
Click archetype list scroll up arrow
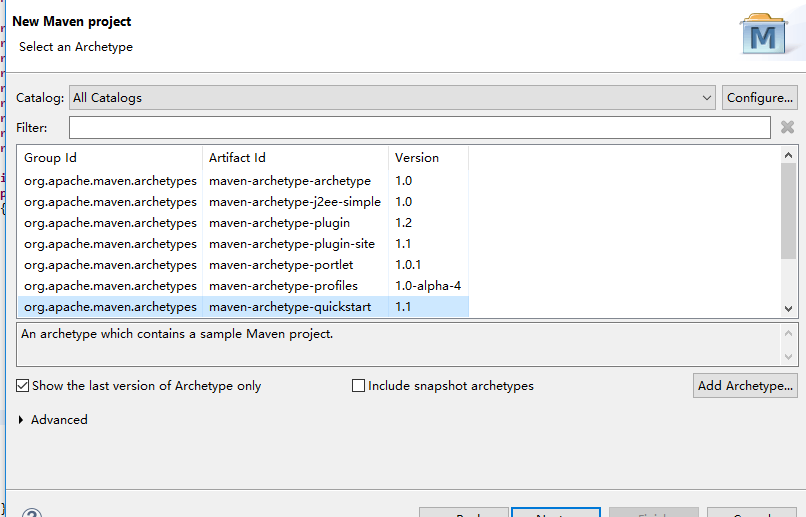click(788, 155)
